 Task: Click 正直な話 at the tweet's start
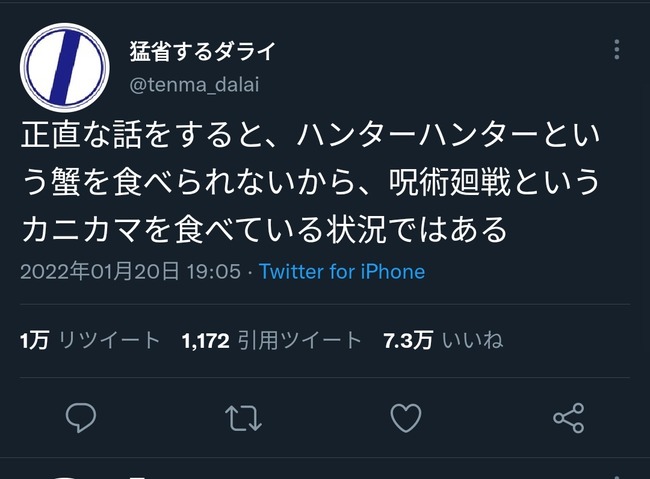82,135
